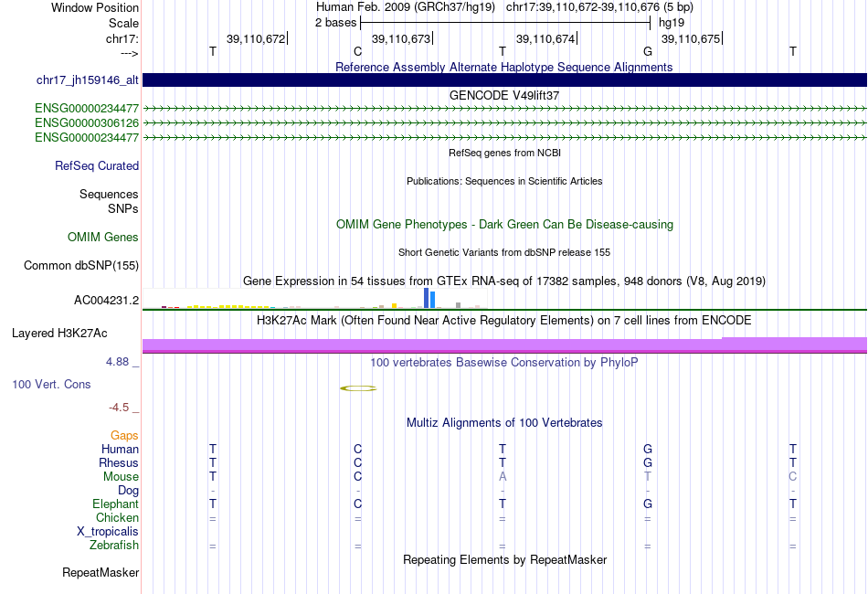This screenshot has height=594, width=868.
Task: Click the Mouse row A mismatch base
Action: pyautogui.click(x=503, y=477)
